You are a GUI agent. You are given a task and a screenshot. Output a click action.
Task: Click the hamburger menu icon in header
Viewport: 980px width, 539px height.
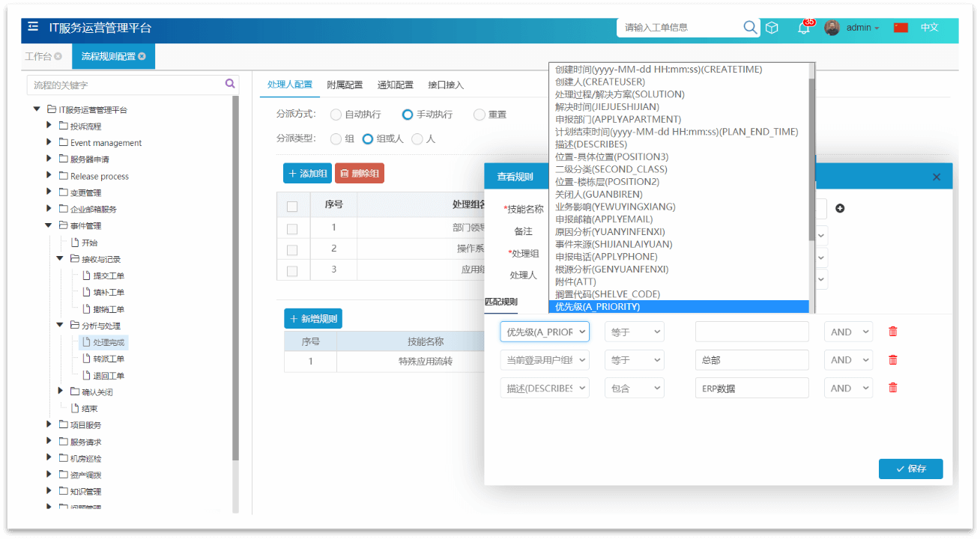(33, 27)
